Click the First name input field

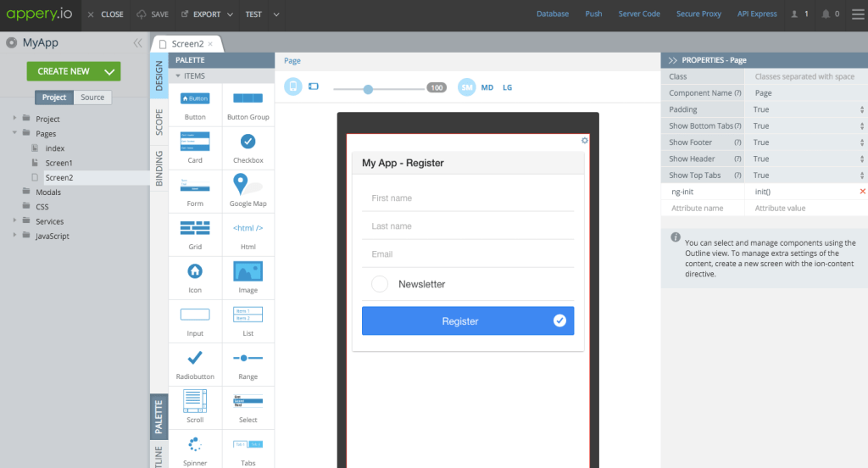[x=468, y=198]
